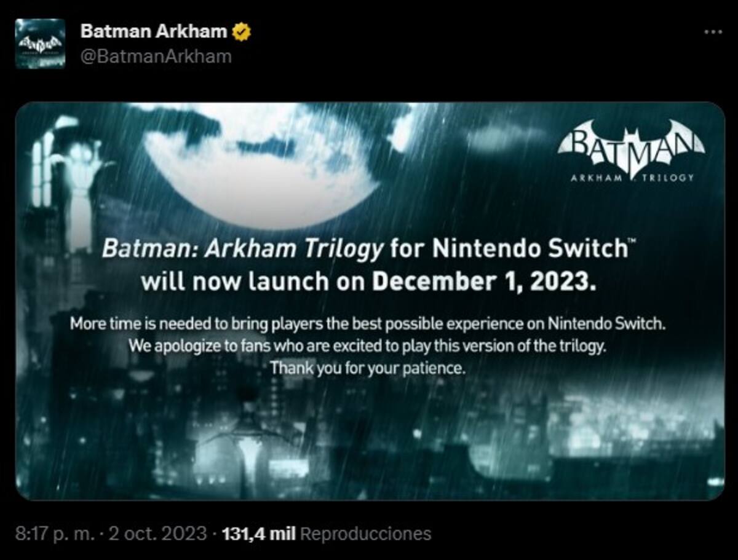
Task: Click the Batman Arkham Trilogy bat logo
Action: [631, 147]
